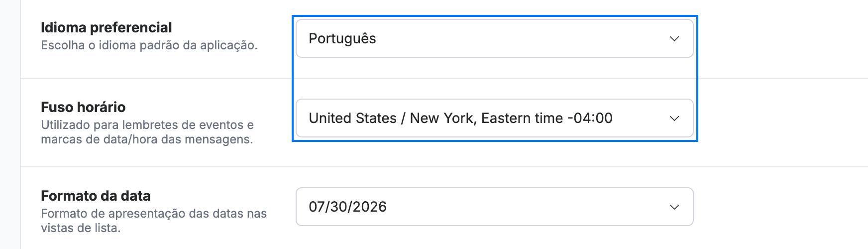This screenshot has height=249, width=868.
Task: Click empty gap between language and timezone dropdowns
Action: click(x=494, y=78)
